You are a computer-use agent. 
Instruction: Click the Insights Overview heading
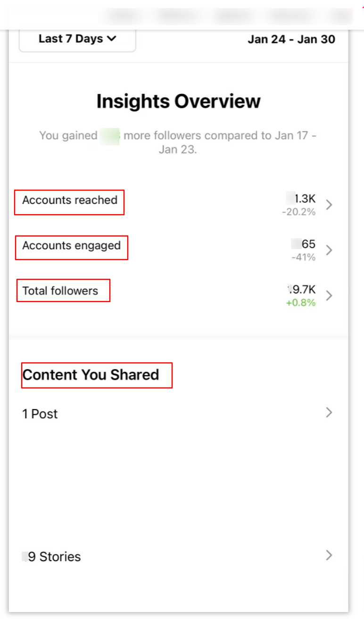[178, 101]
